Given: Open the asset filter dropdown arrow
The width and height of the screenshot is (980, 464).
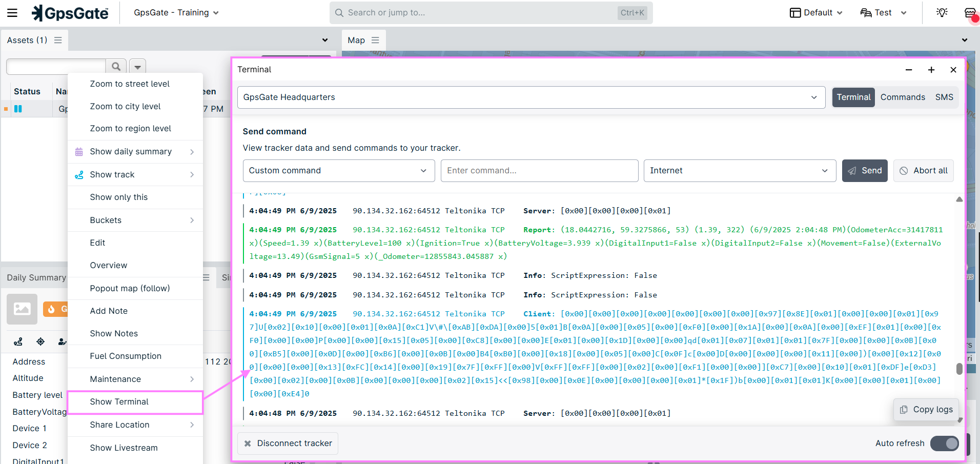Looking at the screenshot, I should [x=137, y=67].
